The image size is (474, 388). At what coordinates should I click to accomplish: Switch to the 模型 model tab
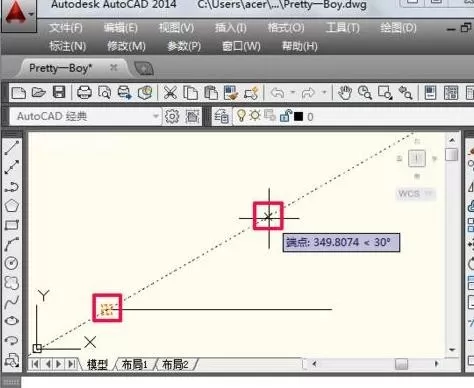97,364
